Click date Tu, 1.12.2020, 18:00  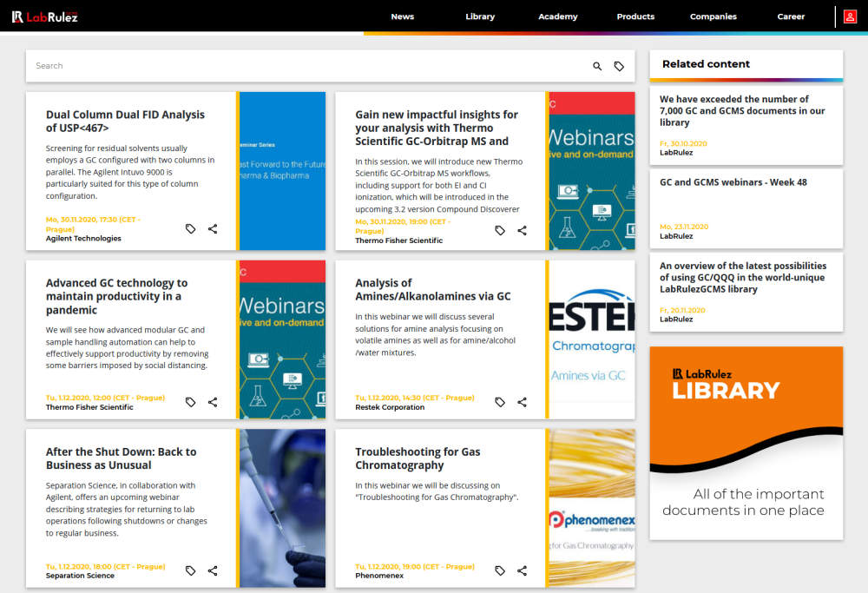pyautogui.click(x=105, y=567)
